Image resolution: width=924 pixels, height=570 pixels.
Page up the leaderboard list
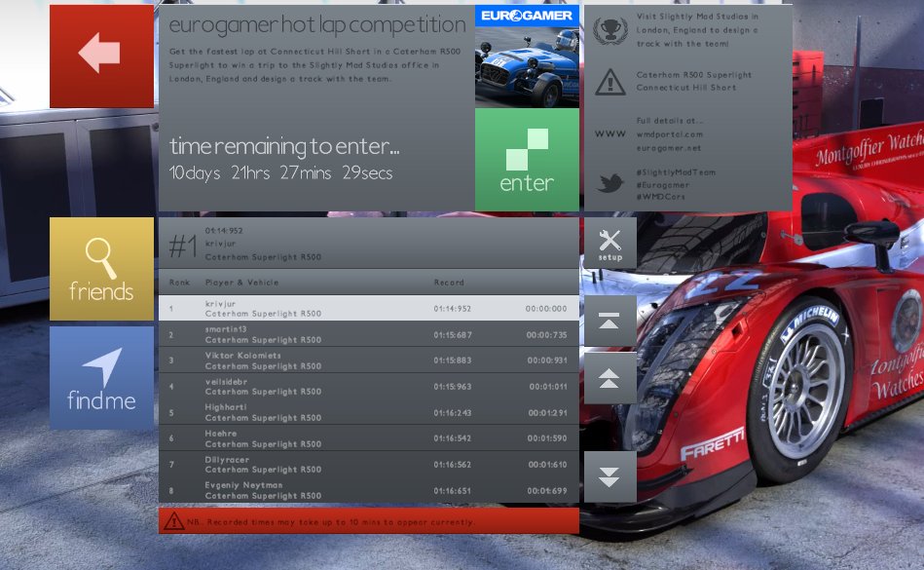pyautogui.click(x=610, y=378)
